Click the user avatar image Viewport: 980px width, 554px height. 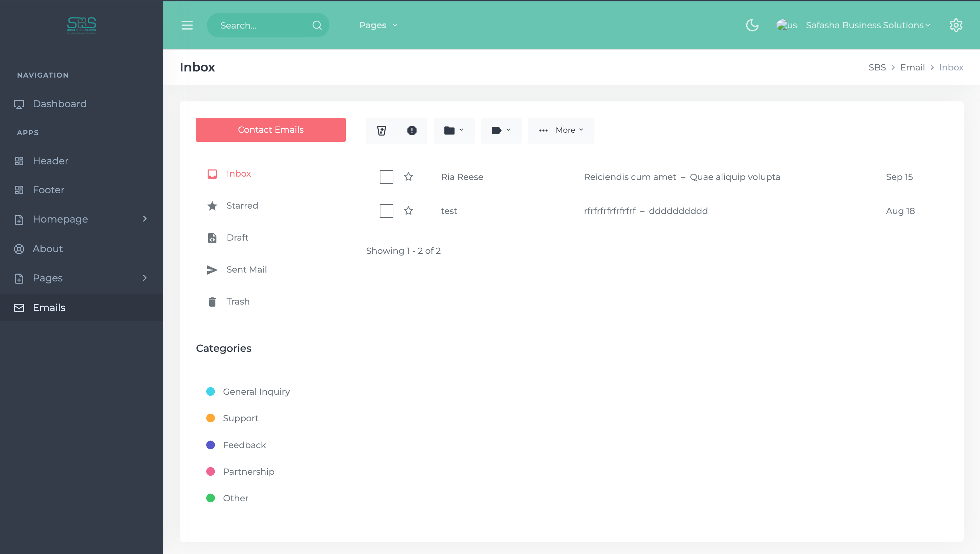[x=787, y=25]
